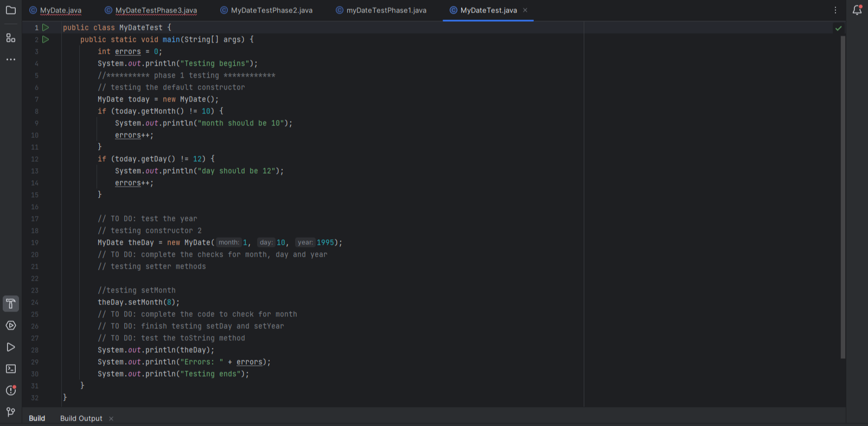Image resolution: width=868 pixels, height=426 pixels.
Task: Open the Problems tool window icon
Action: [x=10, y=390]
